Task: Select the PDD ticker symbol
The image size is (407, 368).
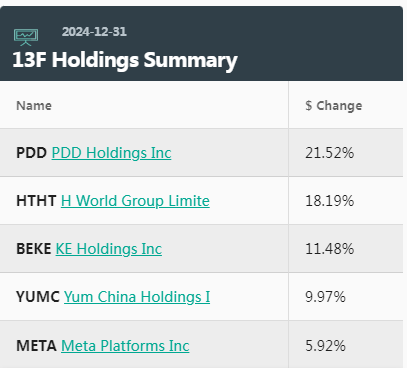Action: coord(32,153)
